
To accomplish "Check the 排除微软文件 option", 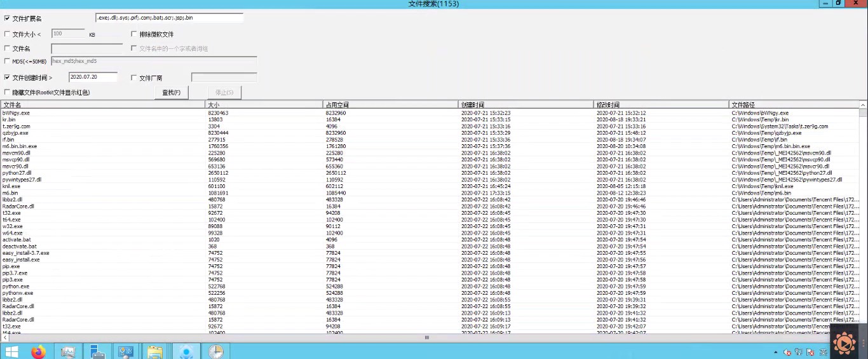I will click(134, 34).
